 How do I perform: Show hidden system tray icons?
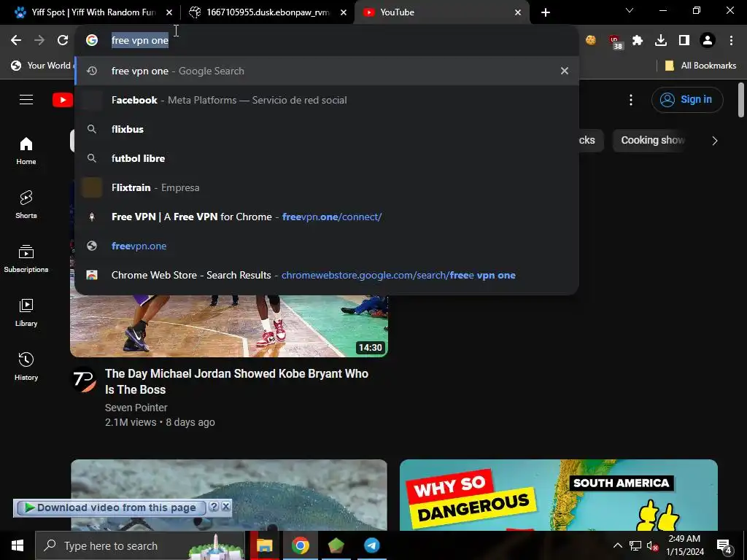tap(617, 545)
